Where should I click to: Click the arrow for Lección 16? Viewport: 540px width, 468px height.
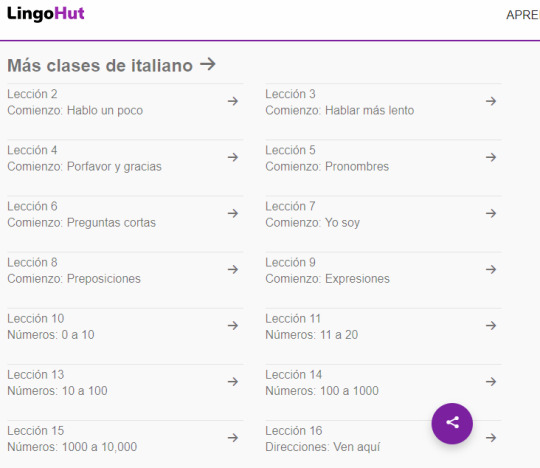(491, 438)
